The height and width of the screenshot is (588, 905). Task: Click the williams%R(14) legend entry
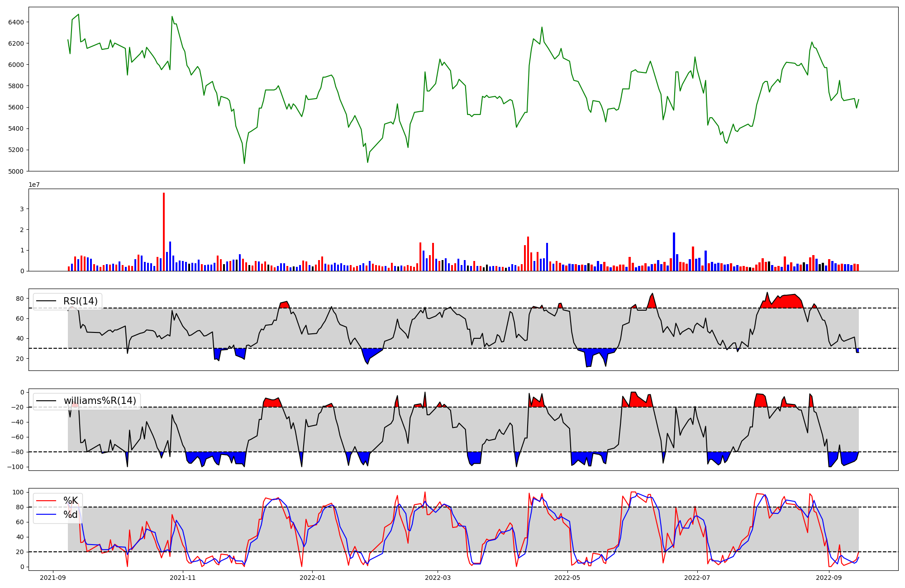tap(100, 401)
